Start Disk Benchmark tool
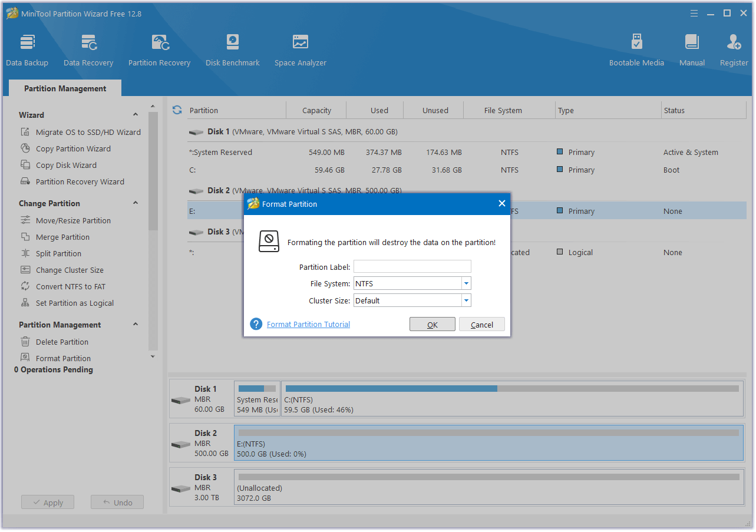 click(233, 50)
